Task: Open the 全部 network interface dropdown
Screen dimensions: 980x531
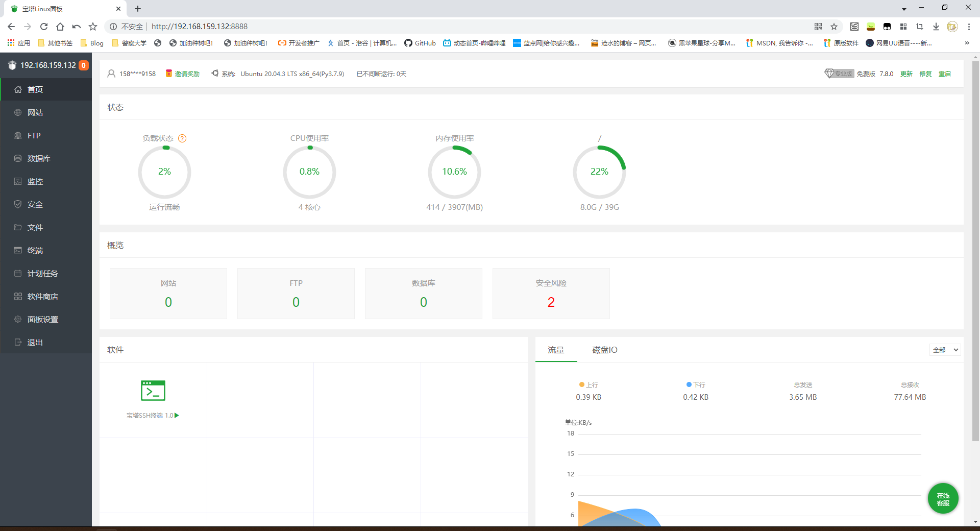Action: tap(945, 350)
